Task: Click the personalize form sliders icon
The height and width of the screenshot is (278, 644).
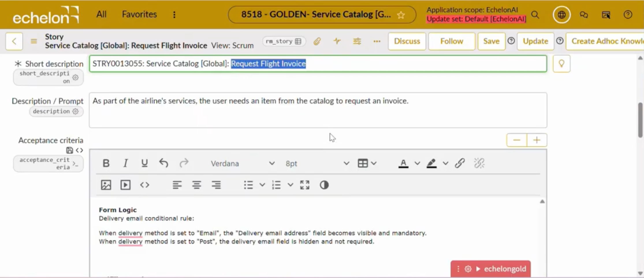Action: 357,41
